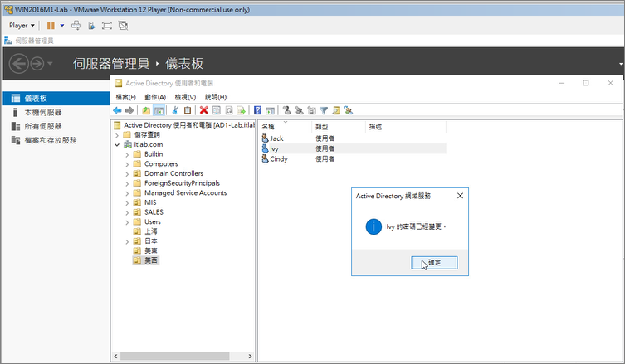Open the 檔案(F) menu
The width and height of the screenshot is (625, 364).
point(125,97)
